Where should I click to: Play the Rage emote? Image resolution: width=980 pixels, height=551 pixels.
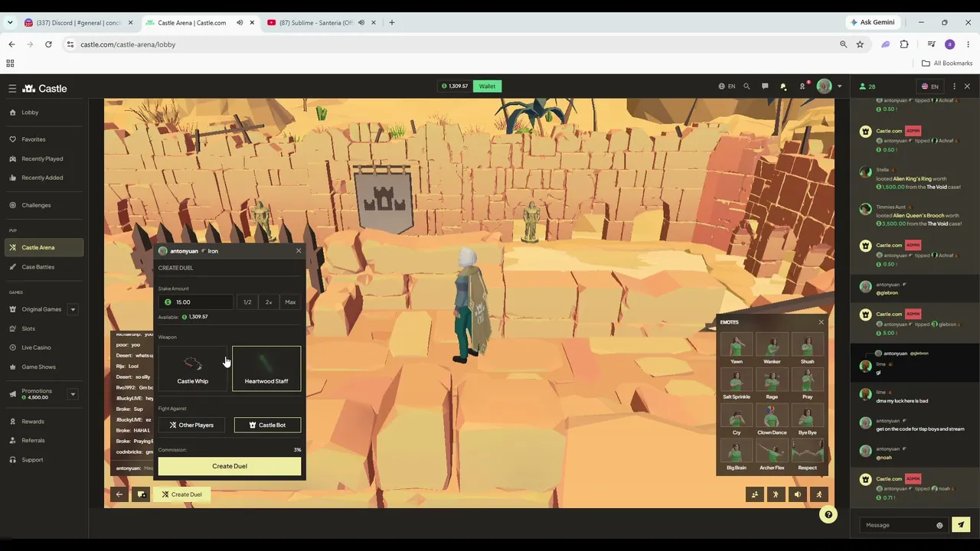click(x=772, y=384)
